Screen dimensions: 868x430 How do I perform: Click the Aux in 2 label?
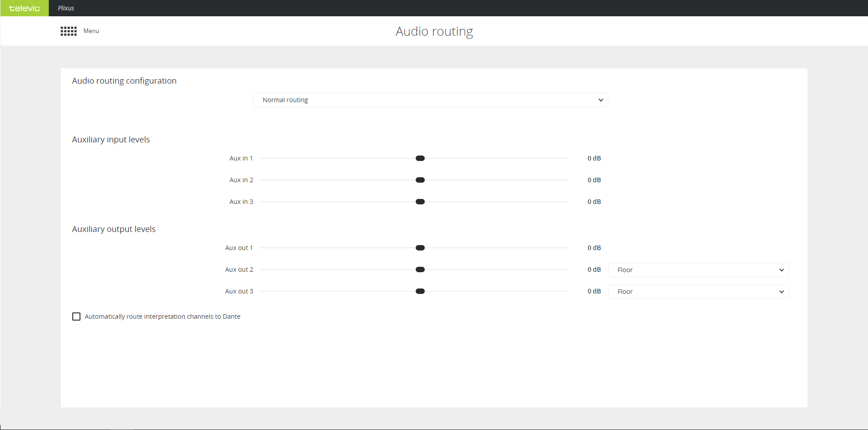coord(241,180)
